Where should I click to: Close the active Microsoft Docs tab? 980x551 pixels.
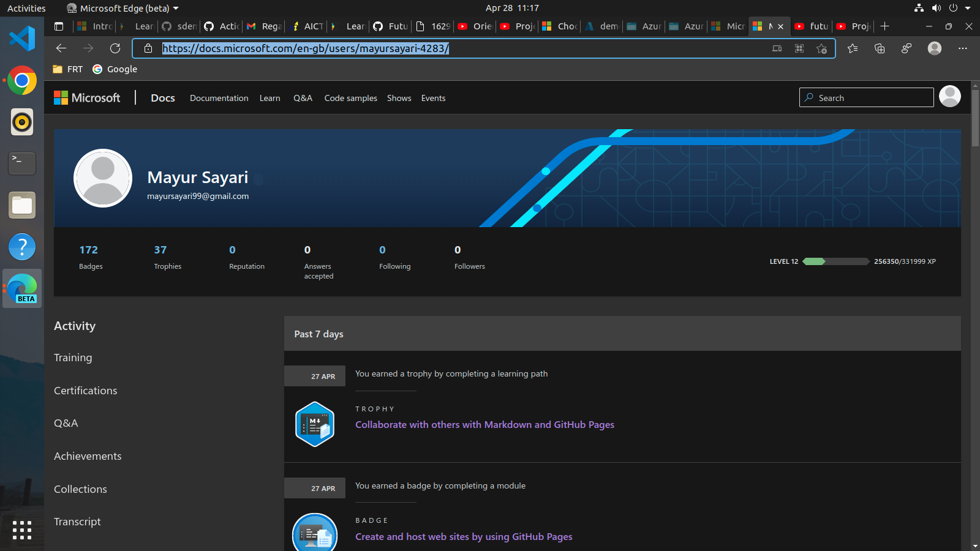click(780, 26)
